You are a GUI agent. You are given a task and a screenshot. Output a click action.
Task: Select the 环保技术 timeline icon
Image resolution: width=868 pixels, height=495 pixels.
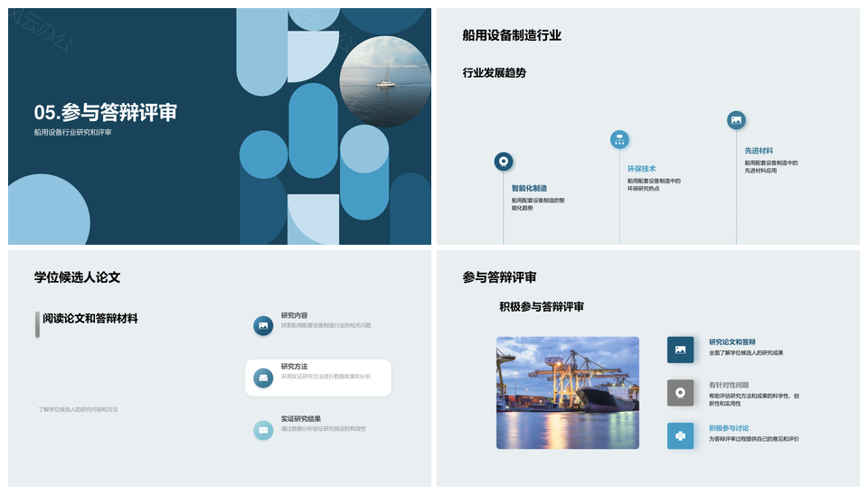click(619, 139)
